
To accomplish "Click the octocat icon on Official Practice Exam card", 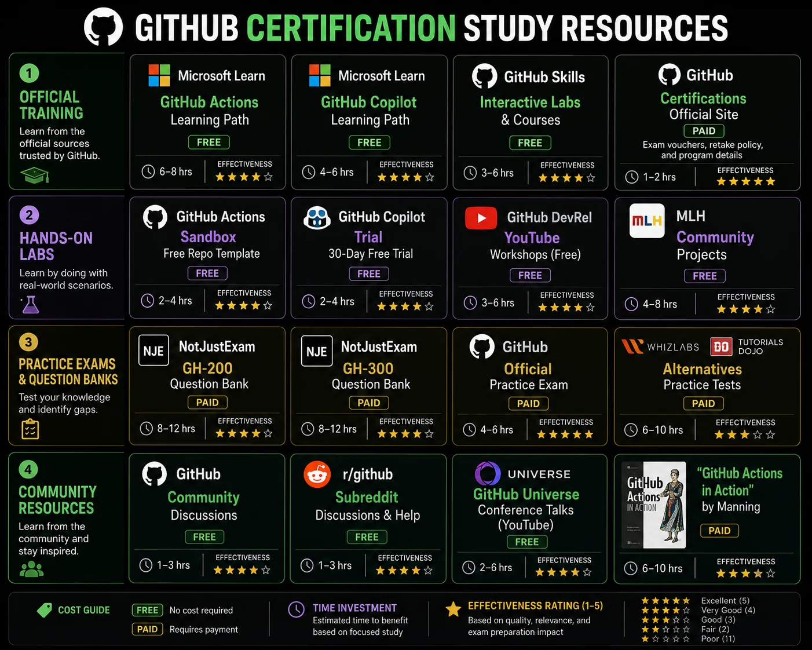I will pos(482,346).
